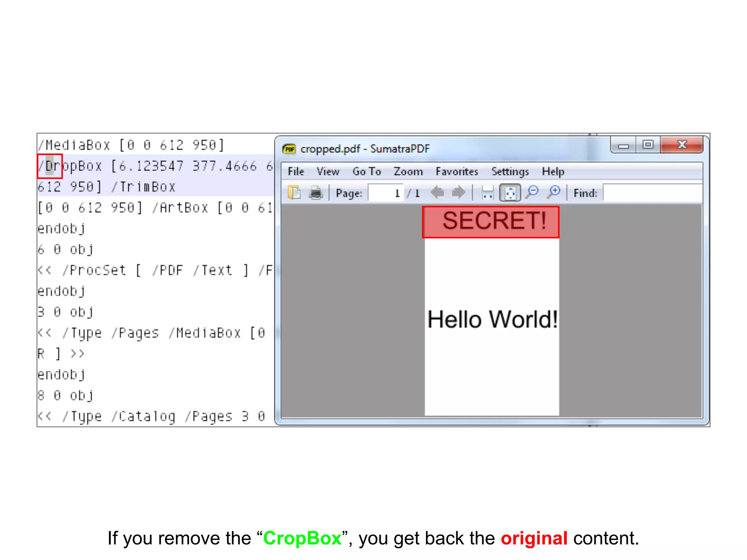The image size is (747, 560).
Task: Click the Zoom In magnifier icon
Action: pos(554,192)
